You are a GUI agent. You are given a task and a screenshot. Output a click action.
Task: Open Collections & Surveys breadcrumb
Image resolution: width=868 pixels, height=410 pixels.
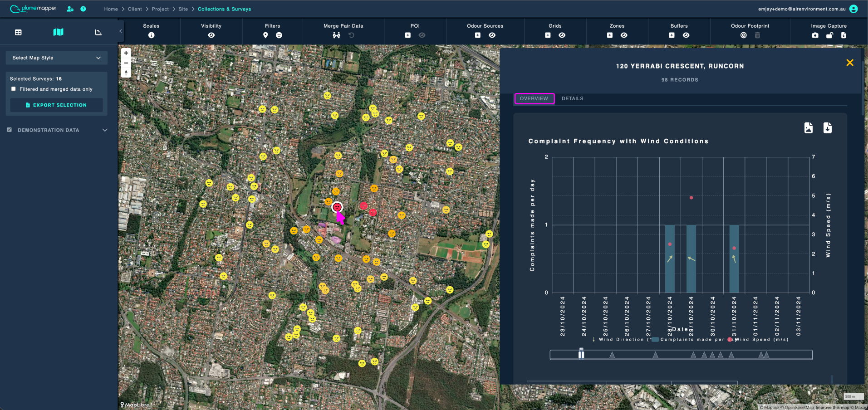[224, 9]
